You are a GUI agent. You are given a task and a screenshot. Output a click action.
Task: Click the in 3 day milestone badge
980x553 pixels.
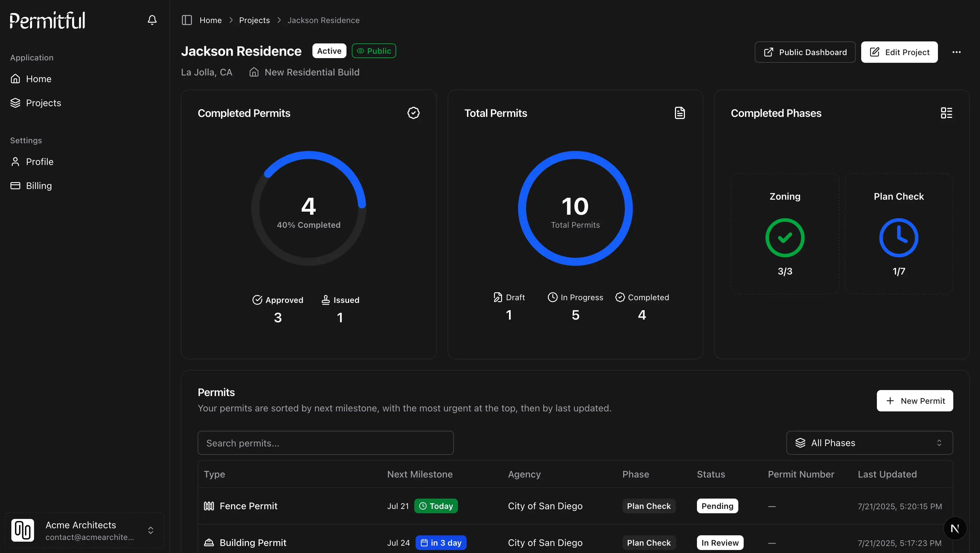point(441,542)
